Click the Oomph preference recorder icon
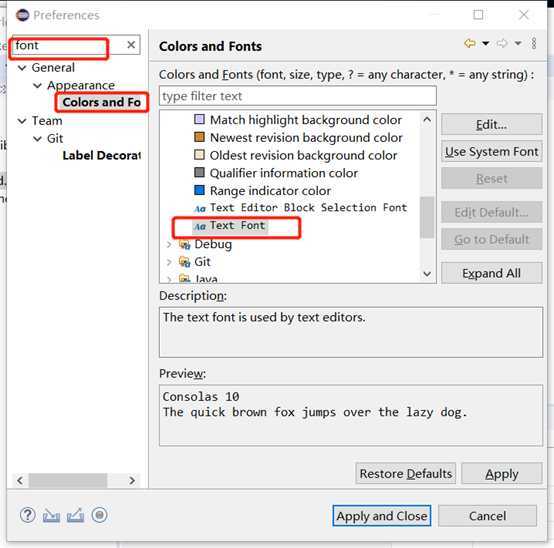The height and width of the screenshot is (548, 554). tap(99, 515)
